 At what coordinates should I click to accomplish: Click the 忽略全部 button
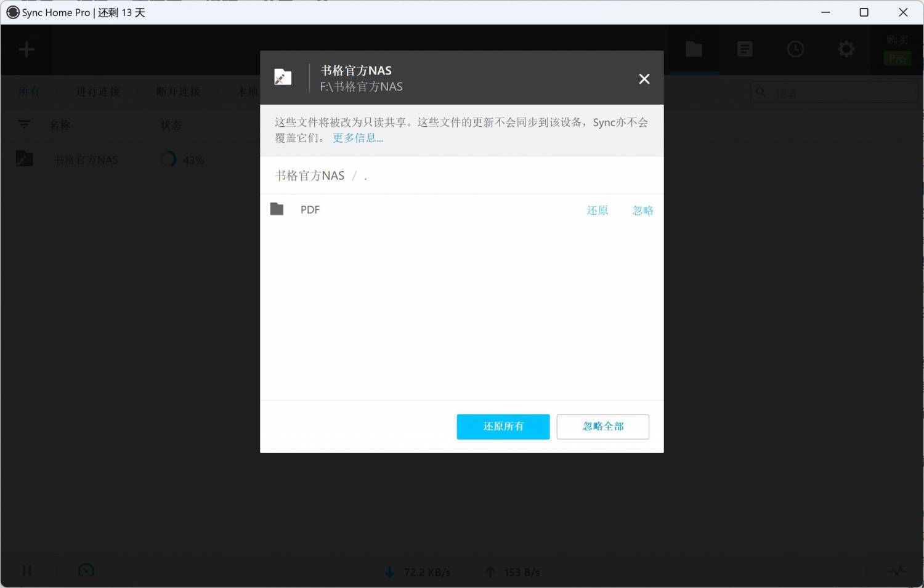[x=602, y=427]
